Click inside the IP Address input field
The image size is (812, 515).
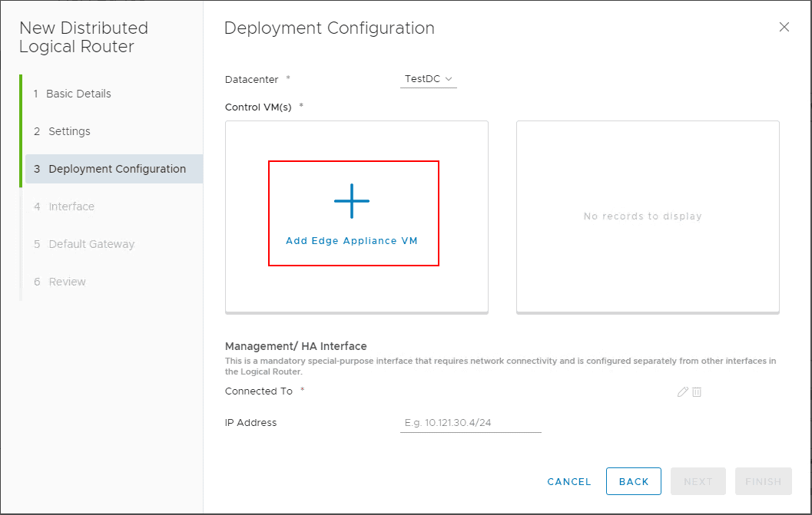click(x=470, y=422)
